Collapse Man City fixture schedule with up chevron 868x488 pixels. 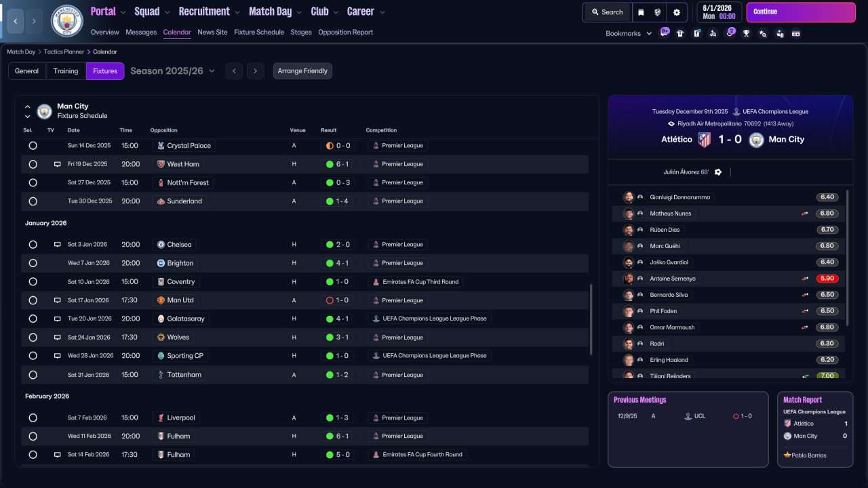click(x=28, y=106)
